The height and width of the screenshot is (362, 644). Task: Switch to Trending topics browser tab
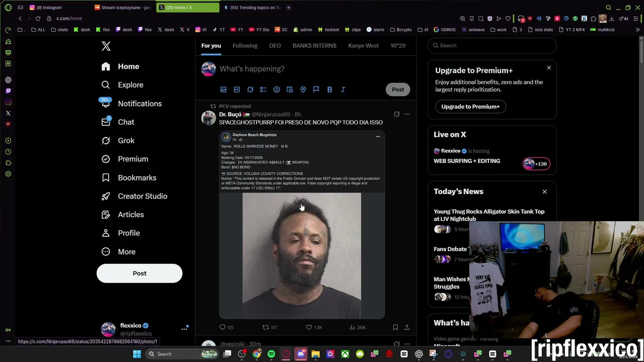[252, 8]
